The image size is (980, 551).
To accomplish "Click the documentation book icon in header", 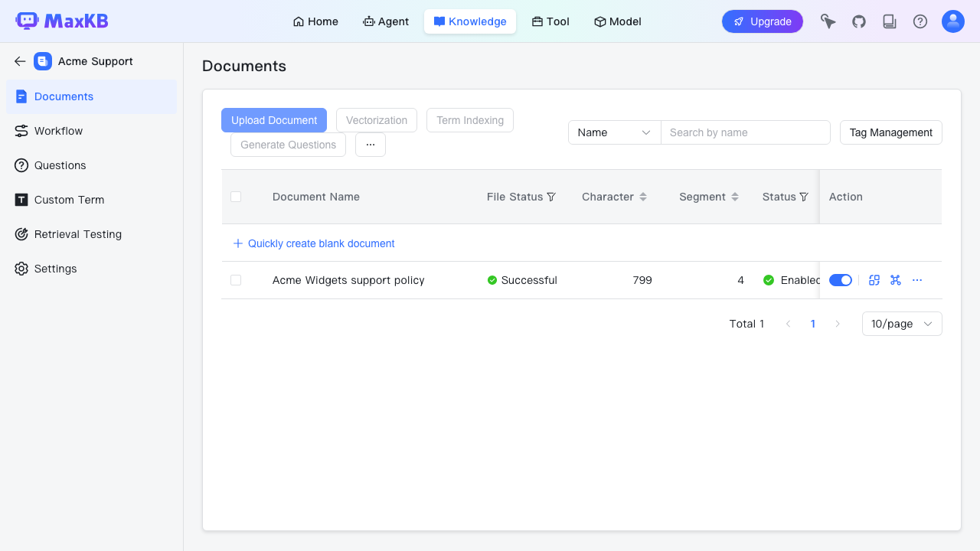I will coord(890,21).
